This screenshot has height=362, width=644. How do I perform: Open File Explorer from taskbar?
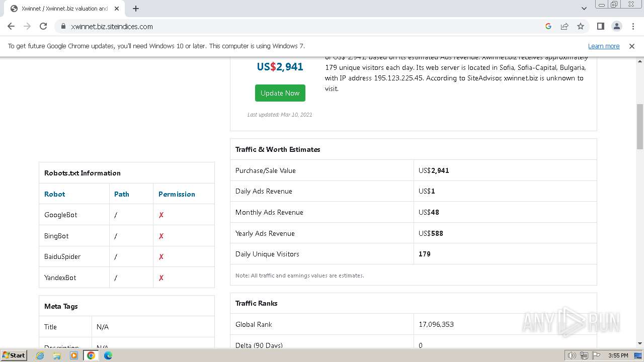[x=57, y=355]
